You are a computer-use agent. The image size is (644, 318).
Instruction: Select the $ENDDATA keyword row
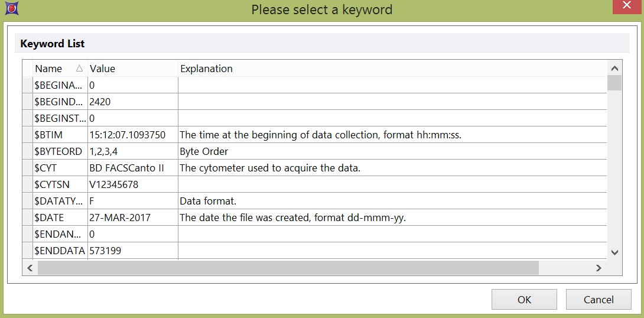click(60, 251)
